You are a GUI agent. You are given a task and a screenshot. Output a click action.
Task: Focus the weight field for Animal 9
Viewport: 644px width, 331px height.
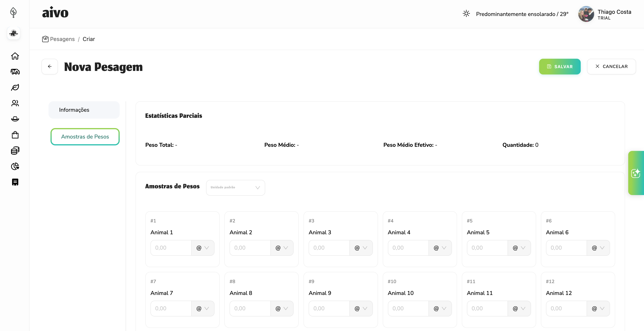coord(329,309)
